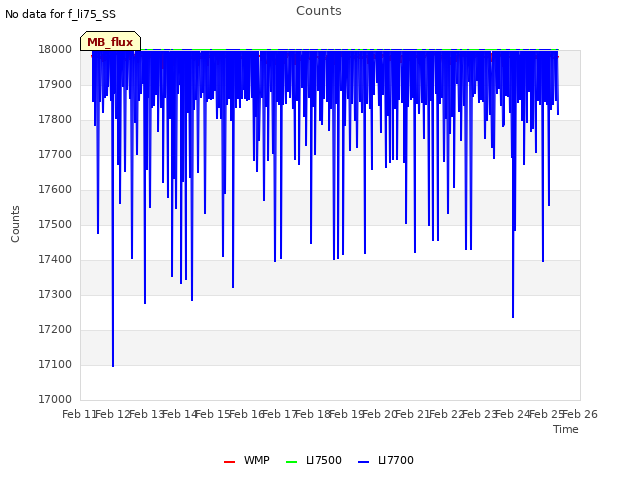
Task: Toggle the LI7700 legend entry
Action: pos(386,460)
